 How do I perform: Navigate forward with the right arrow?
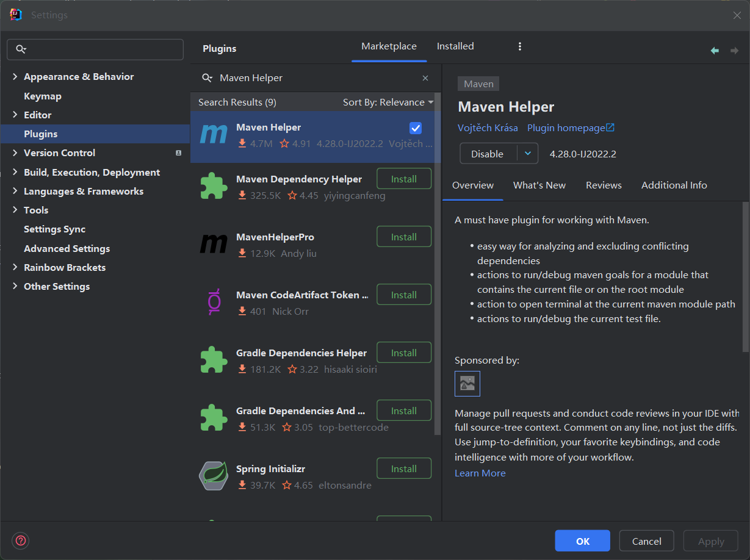click(x=734, y=51)
